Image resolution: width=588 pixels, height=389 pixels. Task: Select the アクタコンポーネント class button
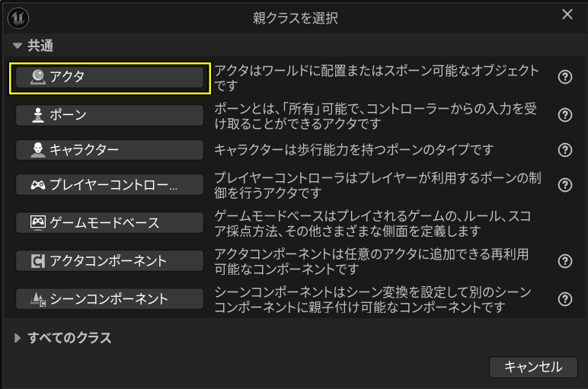pos(110,261)
